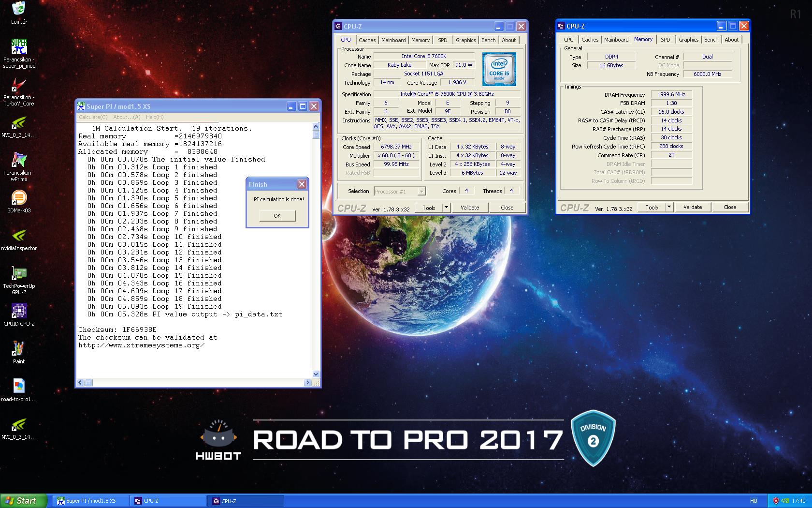The width and height of the screenshot is (812, 508).
Task: Switch to Super PI / mod1.5 XS taskbar button
Action: click(91, 501)
